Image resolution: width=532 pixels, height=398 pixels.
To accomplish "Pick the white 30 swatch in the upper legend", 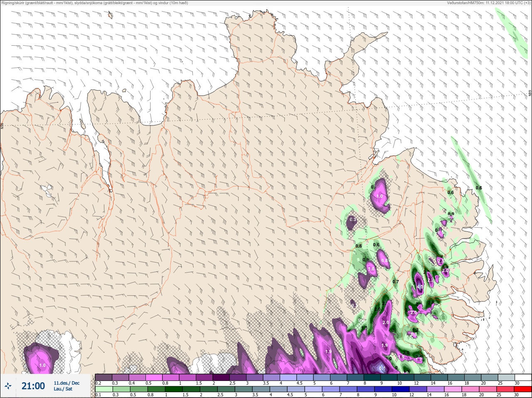I will [523, 377].
